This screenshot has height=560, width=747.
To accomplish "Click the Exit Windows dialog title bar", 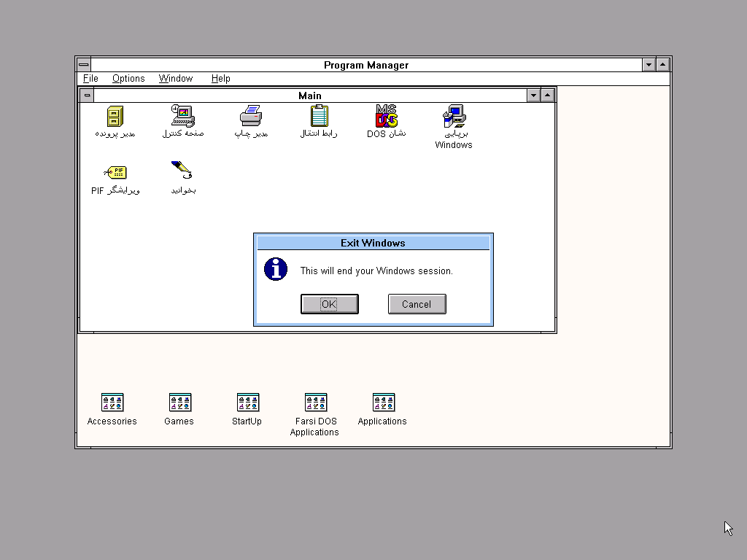I will 373,243.
